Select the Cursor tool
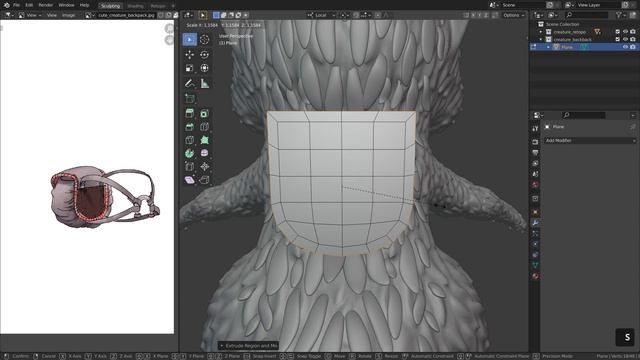Image resolution: width=640 pixels, height=360 pixels. click(x=204, y=40)
